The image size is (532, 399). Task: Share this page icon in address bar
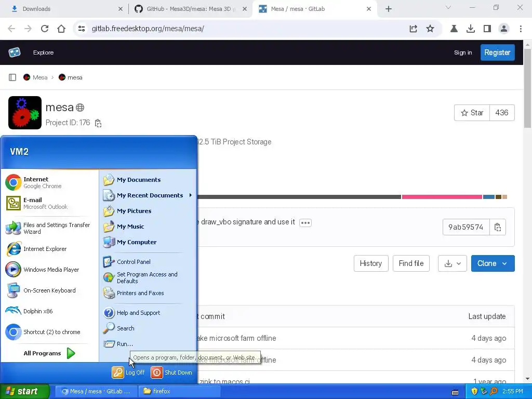pyautogui.click(x=413, y=29)
